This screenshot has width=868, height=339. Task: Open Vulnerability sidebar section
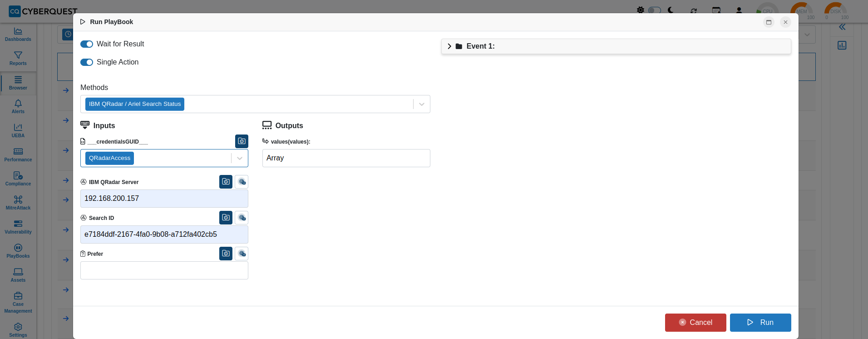(18, 227)
